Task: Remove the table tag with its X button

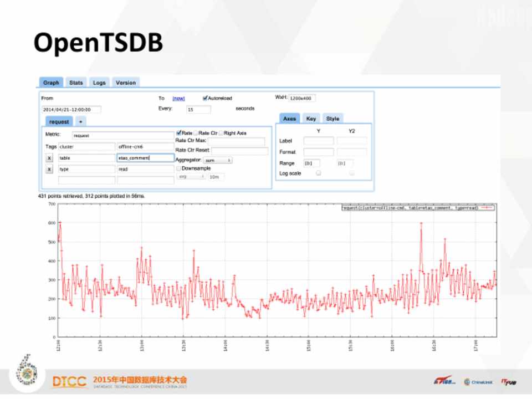Action: (49, 158)
